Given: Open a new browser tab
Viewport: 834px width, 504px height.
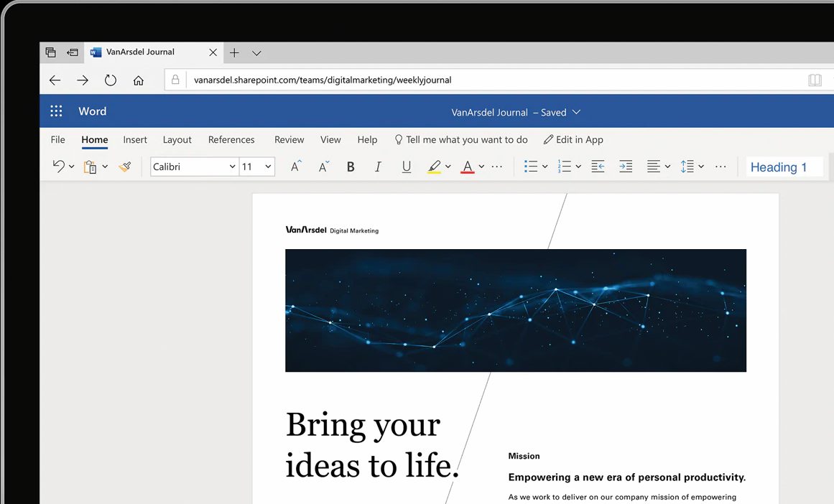Looking at the screenshot, I should 235,52.
